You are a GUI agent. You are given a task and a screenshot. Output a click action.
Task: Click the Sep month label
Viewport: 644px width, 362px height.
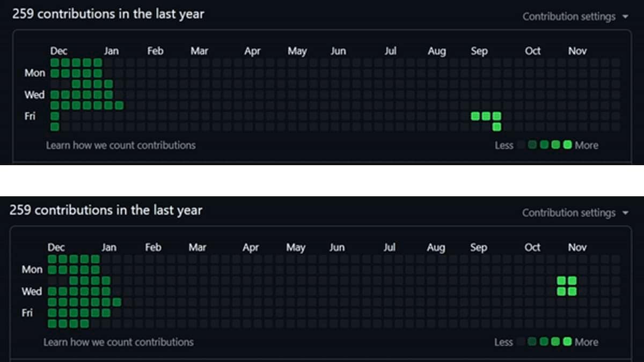pyautogui.click(x=479, y=50)
